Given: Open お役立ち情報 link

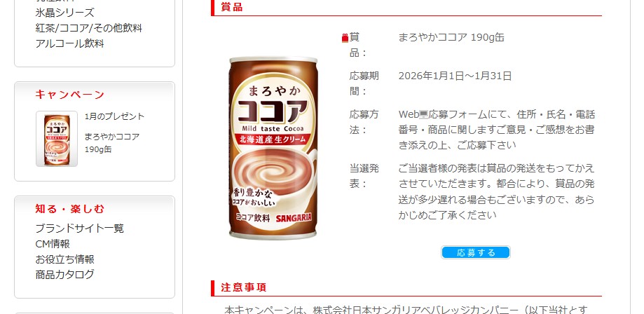Looking at the screenshot, I should point(65,259).
